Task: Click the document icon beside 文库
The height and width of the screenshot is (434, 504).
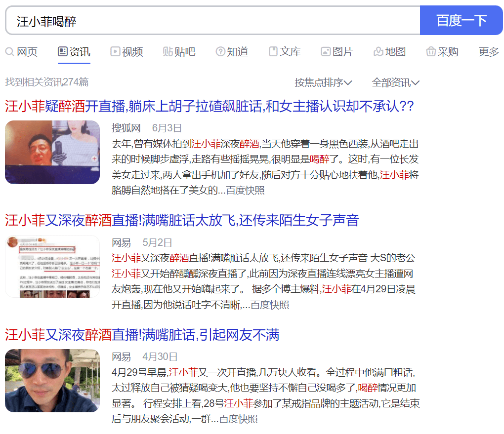Action: point(273,51)
